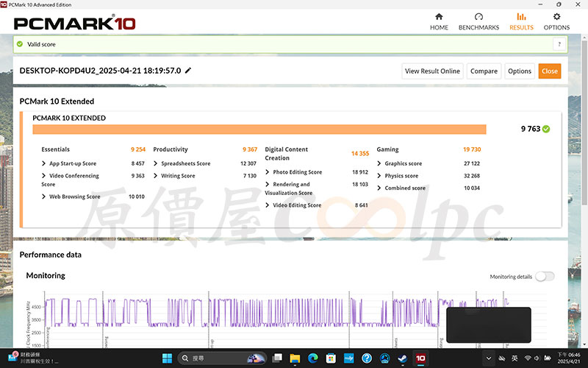Close the result with orange Close button
Viewport: 588px width, 368px height.
click(x=549, y=71)
